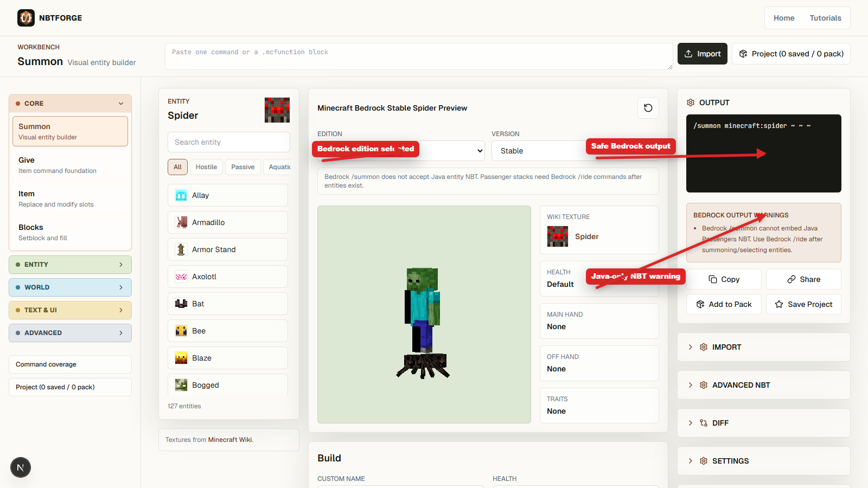
Task: Click the summon command output box
Action: (x=764, y=153)
